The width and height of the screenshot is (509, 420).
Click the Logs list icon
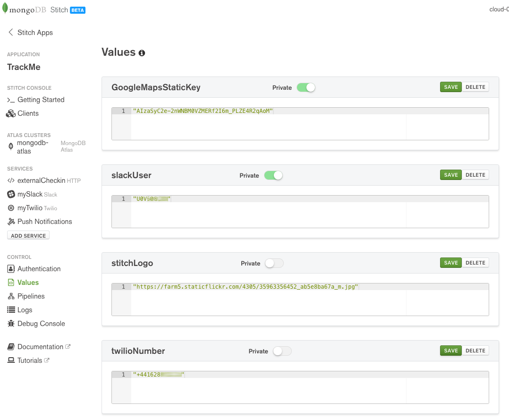tap(10, 309)
